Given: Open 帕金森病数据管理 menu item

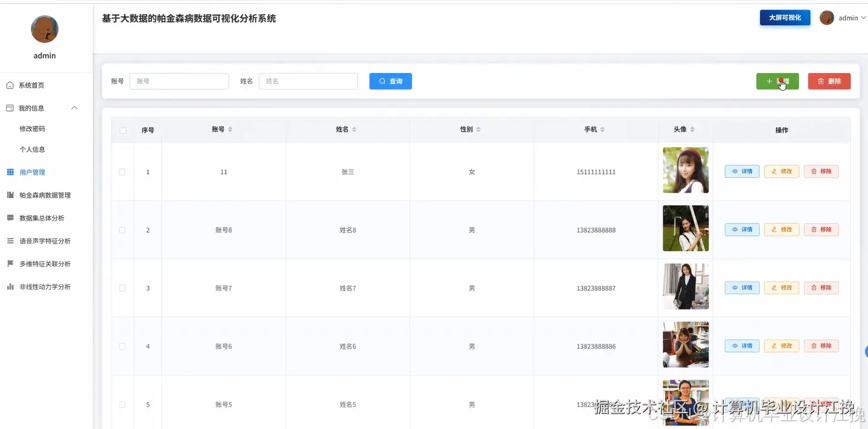Looking at the screenshot, I should [46, 195].
